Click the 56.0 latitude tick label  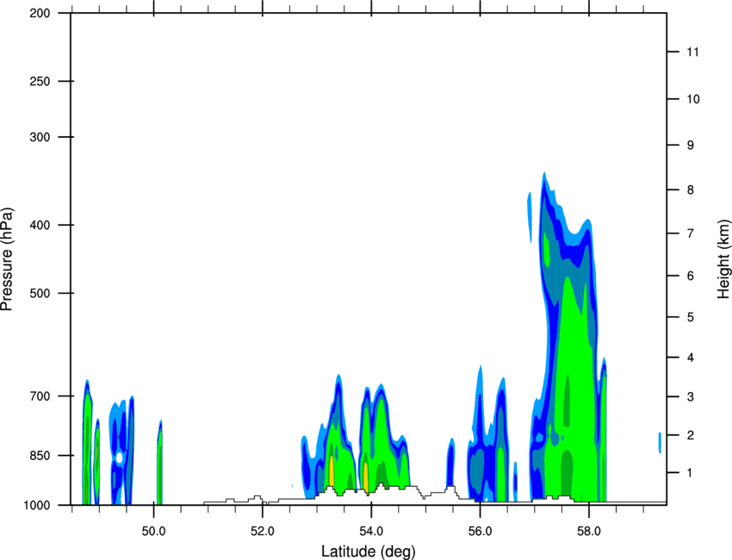(480, 532)
